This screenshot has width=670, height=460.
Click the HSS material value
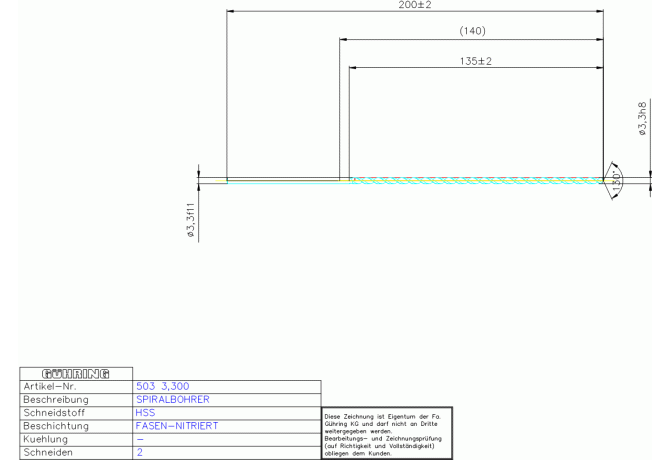click(x=145, y=411)
